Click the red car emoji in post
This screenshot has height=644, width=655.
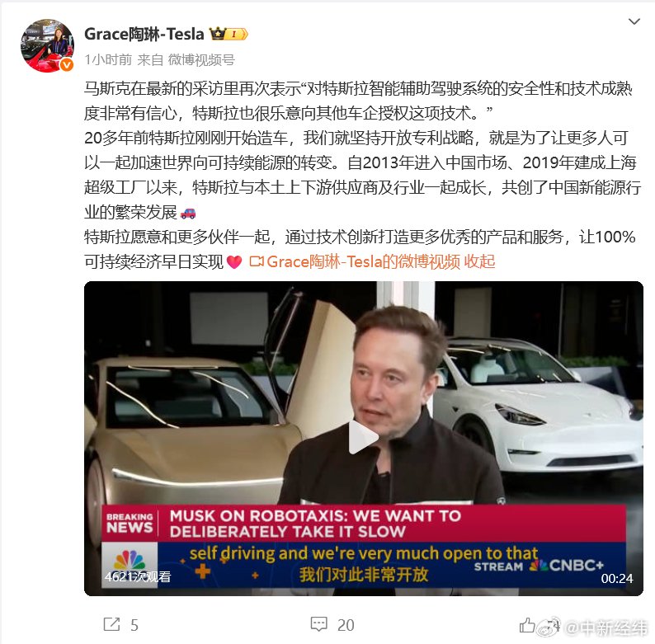pyautogui.click(x=188, y=214)
